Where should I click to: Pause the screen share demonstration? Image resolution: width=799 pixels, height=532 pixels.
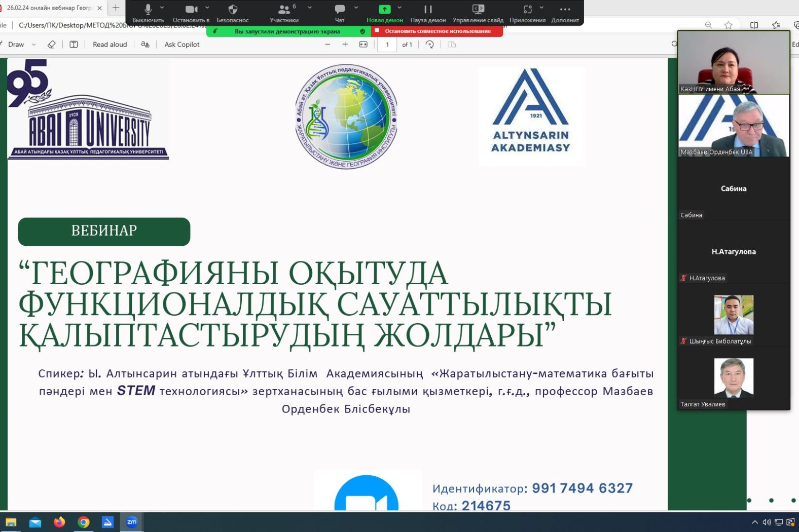(428, 10)
